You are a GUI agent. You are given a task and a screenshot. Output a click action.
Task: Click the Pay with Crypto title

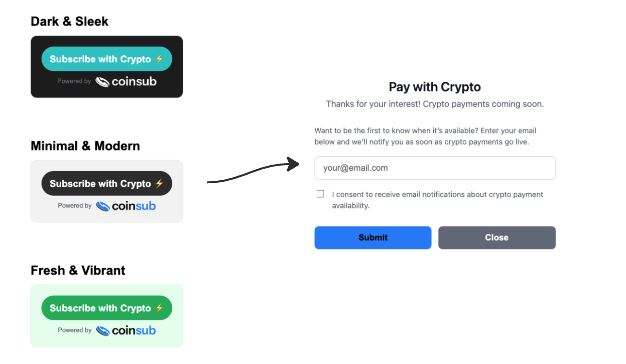click(435, 87)
